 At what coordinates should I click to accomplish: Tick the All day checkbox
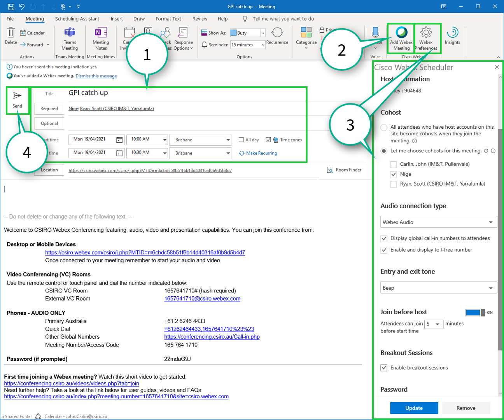click(x=241, y=140)
